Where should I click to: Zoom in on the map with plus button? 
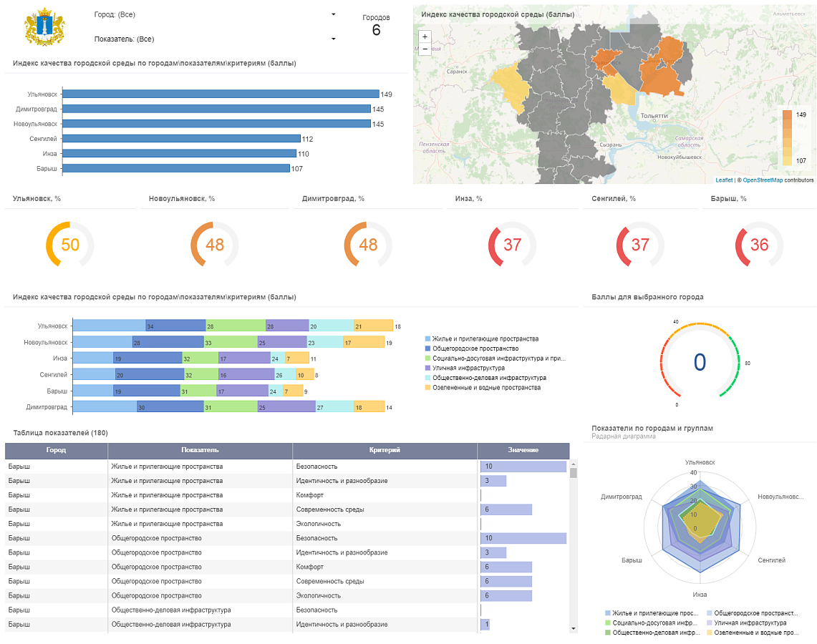425,37
